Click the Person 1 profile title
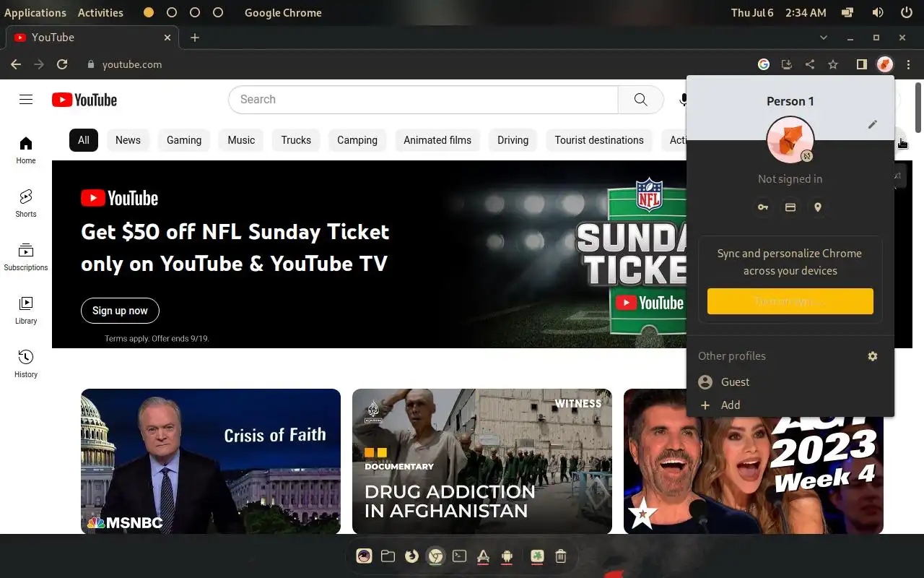Image resolution: width=924 pixels, height=578 pixels. pos(790,101)
